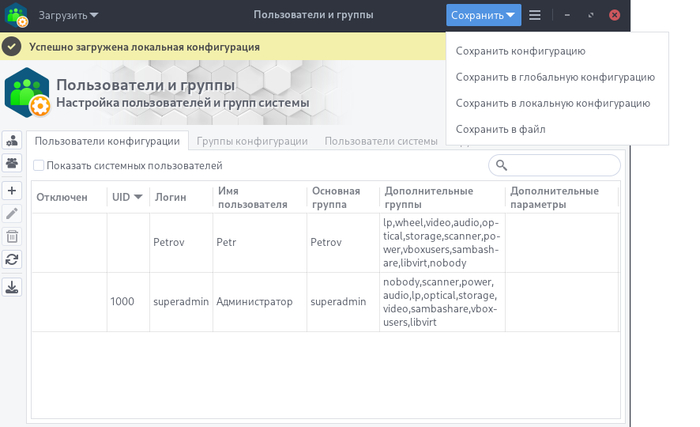Sort the table by the UID column
700x427 pixels.
127,197
